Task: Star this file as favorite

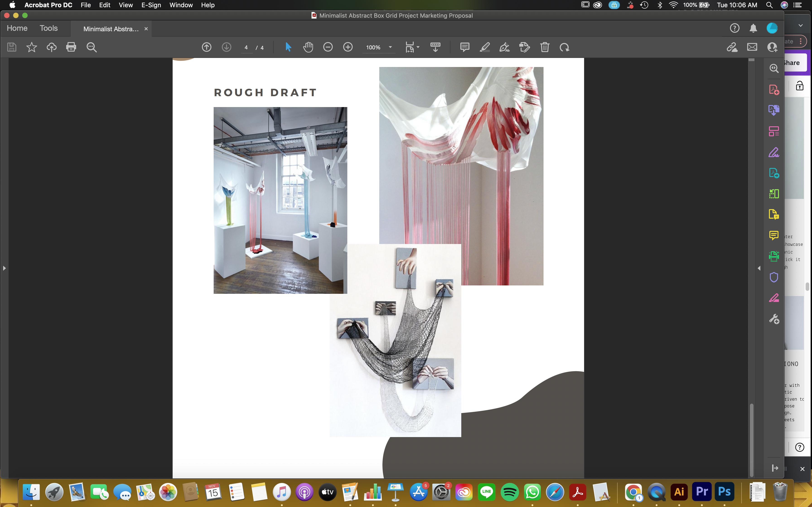Action: (31, 47)
